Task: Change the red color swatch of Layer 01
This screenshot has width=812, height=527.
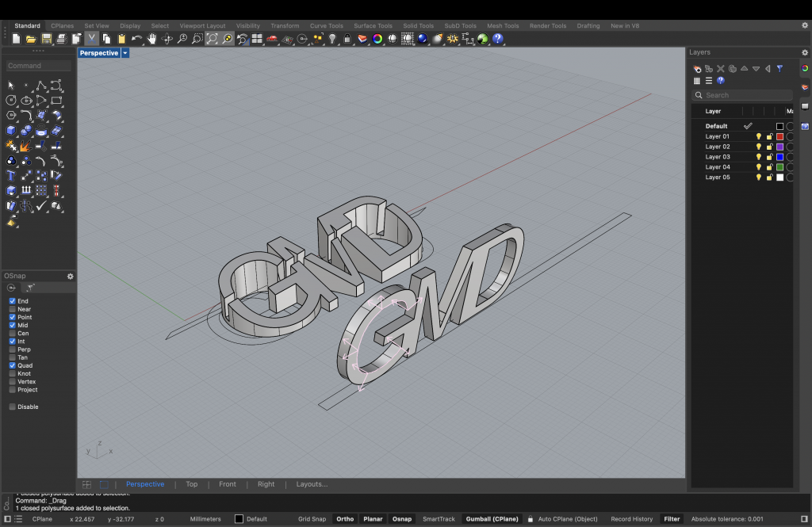Action: tap(780, 136)
